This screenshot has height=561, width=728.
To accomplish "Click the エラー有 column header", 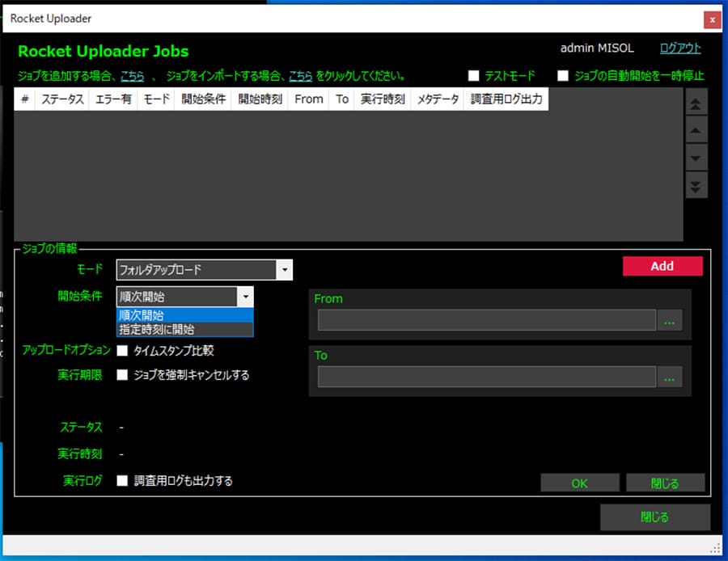I will coord(112,99).
